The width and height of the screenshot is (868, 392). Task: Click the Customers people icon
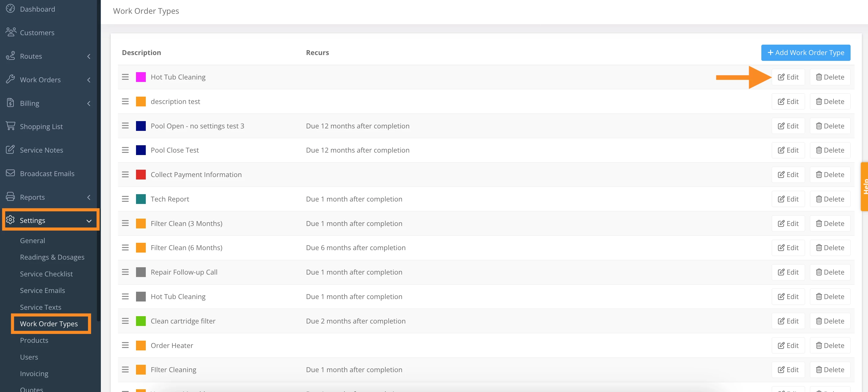click(x=11, y=32)
